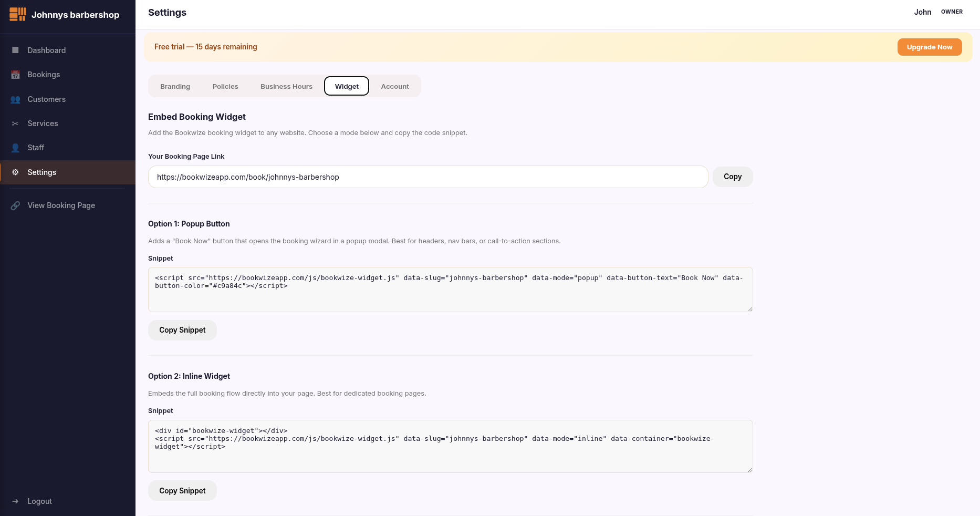Click the View Booking Page link icon
The width and height of the screenshot is (980, 516).
point(15,205)
